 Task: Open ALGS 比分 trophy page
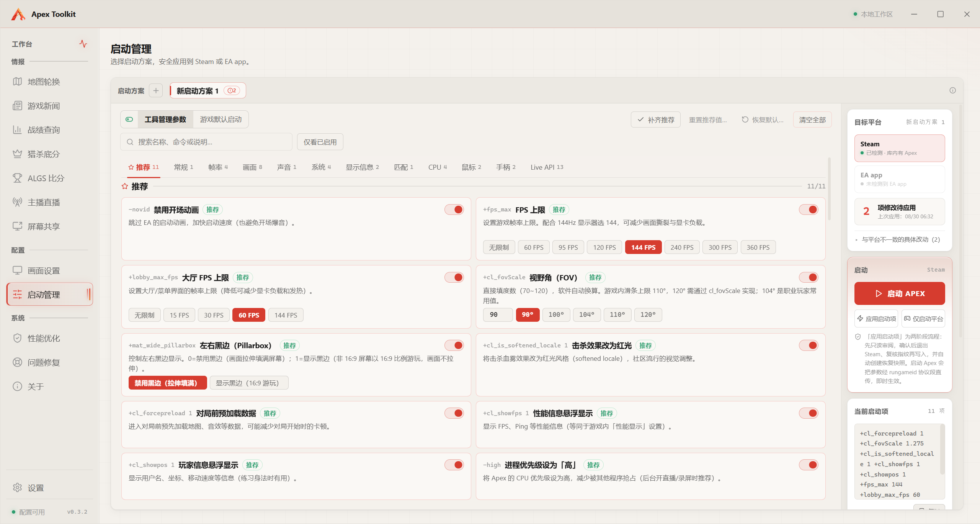[x=49, y=178]
